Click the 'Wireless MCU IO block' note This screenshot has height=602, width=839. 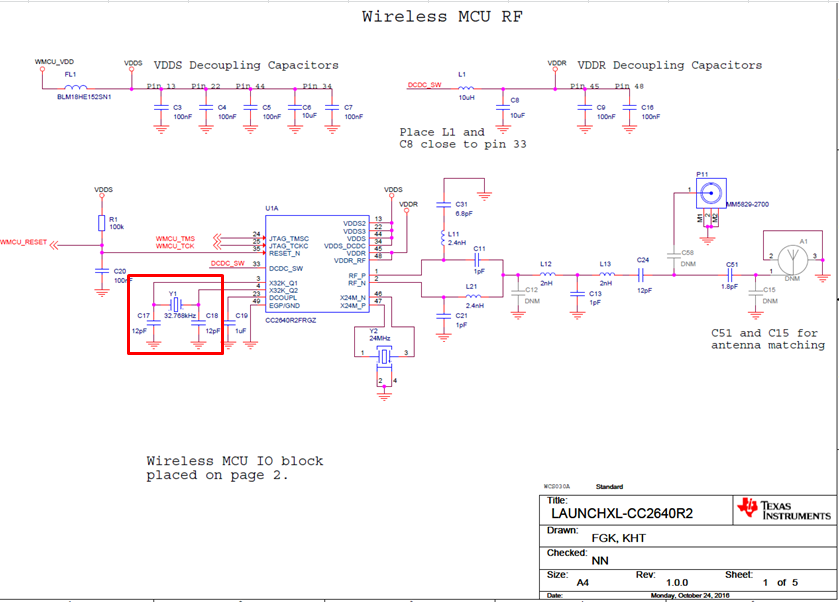click(x=235, y=468)
